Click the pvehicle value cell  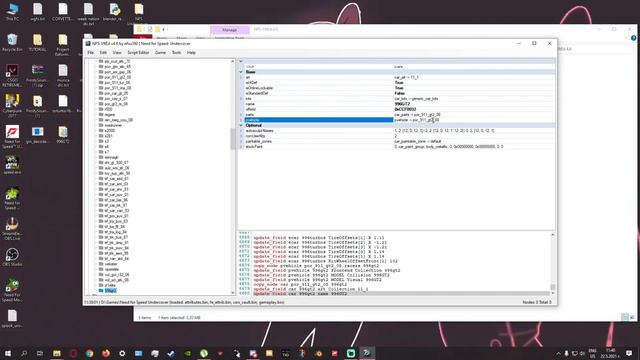pyautogui.click(x=473, y=120)
